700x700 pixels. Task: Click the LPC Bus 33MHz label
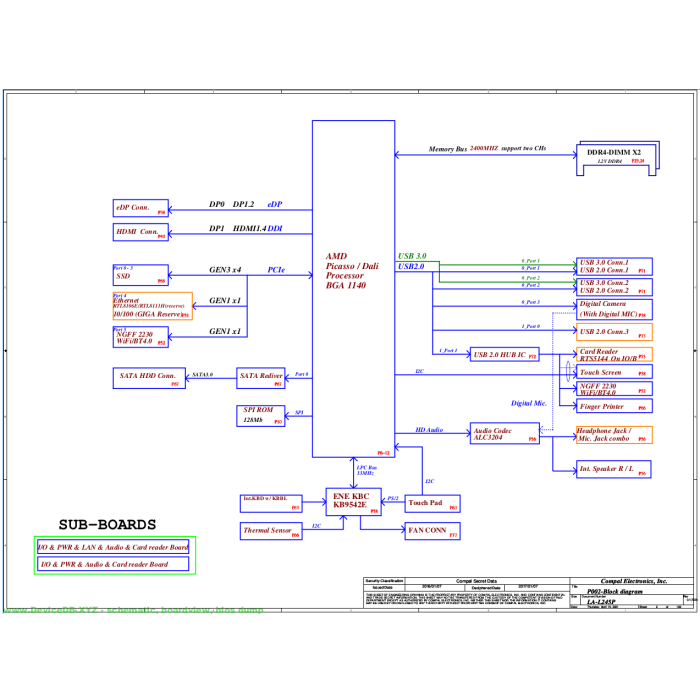[367, 470]
